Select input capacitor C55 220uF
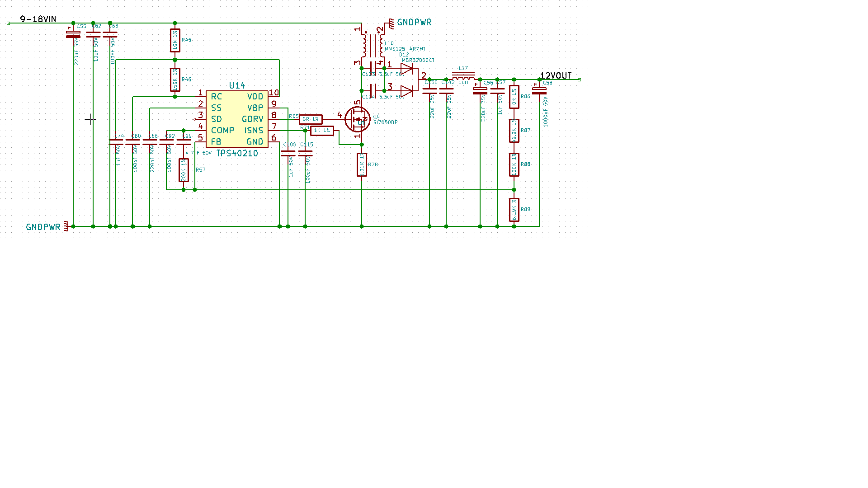 [x=73, y=34]
